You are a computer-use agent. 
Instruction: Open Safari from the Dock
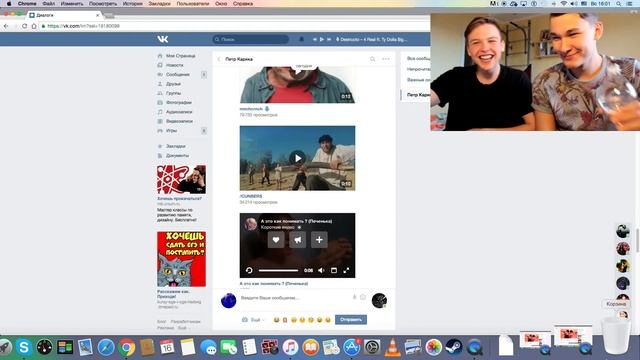click(x=106, y=347)
